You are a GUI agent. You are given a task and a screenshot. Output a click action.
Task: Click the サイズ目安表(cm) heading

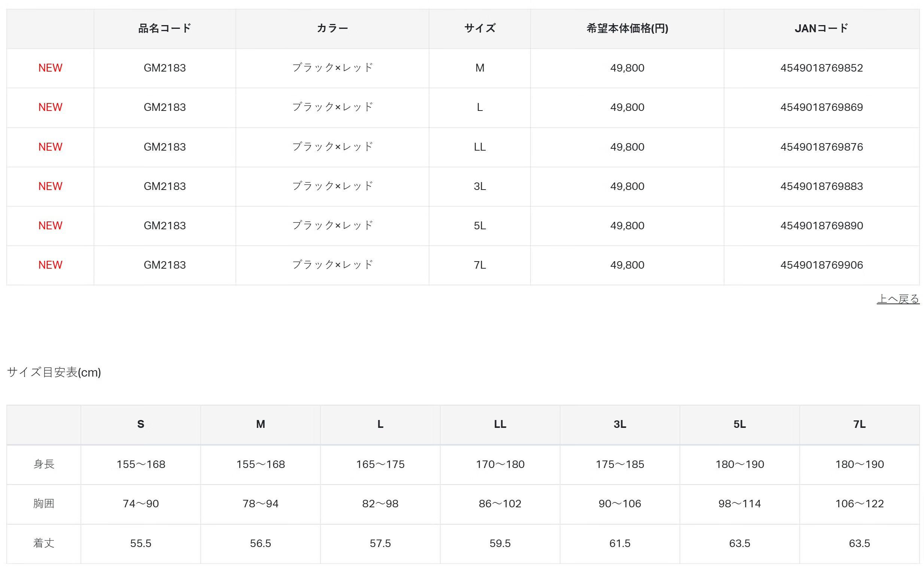point(54,372)
